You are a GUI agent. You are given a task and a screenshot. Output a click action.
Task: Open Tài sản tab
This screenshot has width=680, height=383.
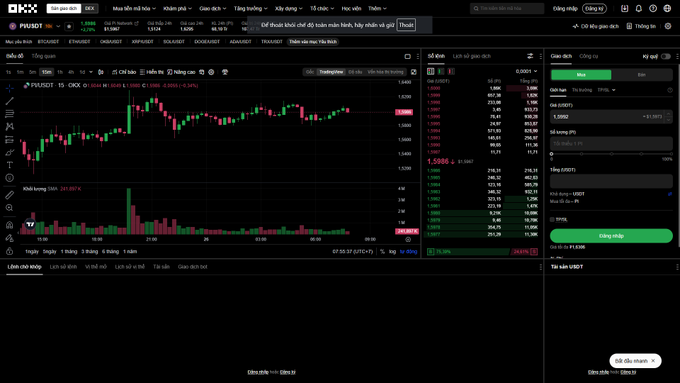coord(161,267)
